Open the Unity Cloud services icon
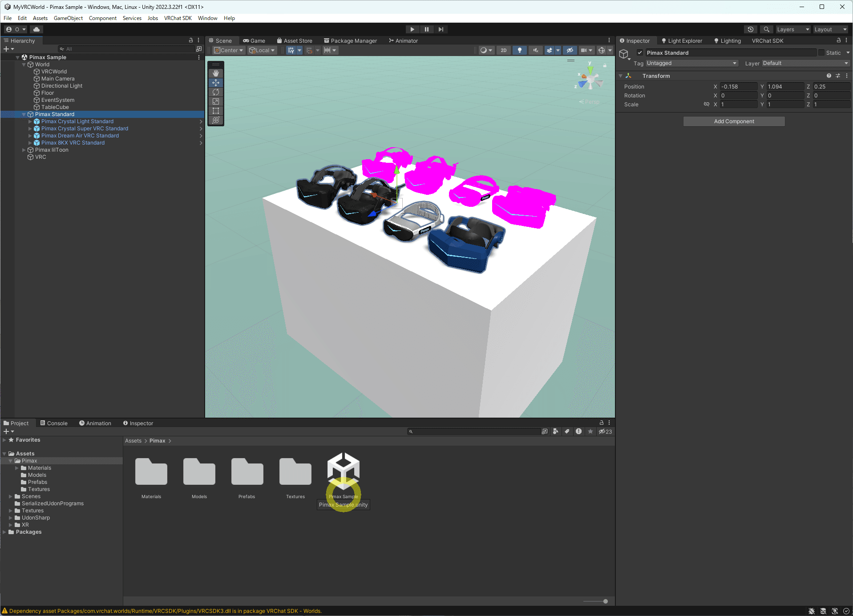Viewport: 853px width, 616px height. [36, 29]
